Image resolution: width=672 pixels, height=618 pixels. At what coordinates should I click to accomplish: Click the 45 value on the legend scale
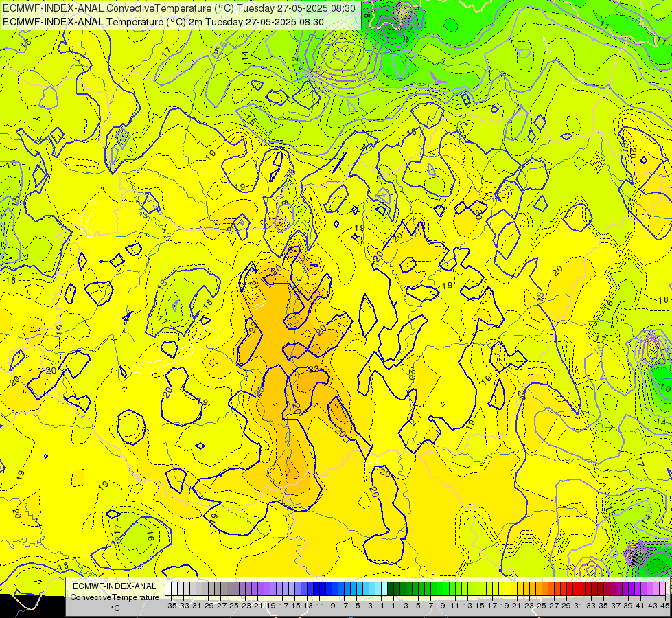(665, 606)
